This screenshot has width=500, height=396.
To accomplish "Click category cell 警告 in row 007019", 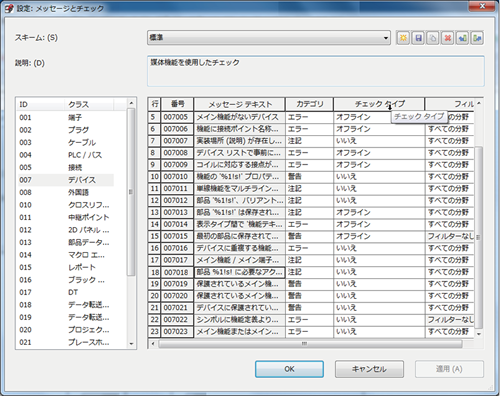I will click(x=309, y=284).
